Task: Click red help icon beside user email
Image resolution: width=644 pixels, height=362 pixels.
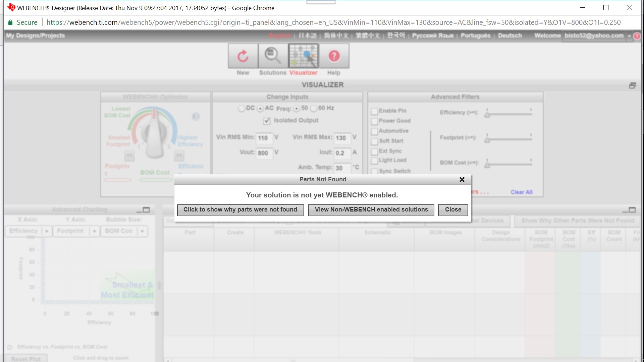Action: [x=637, y=36]
